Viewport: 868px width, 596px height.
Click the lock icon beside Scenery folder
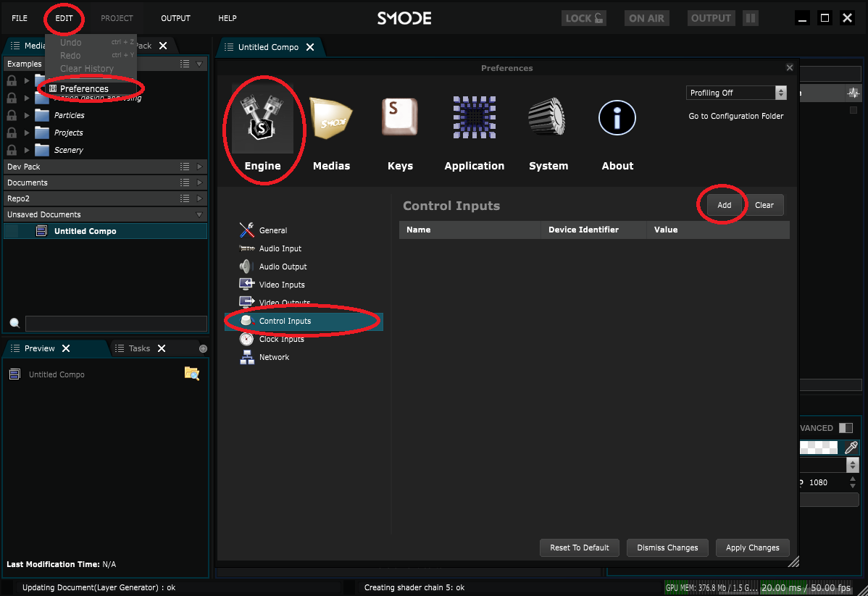(x=12, y=150)
